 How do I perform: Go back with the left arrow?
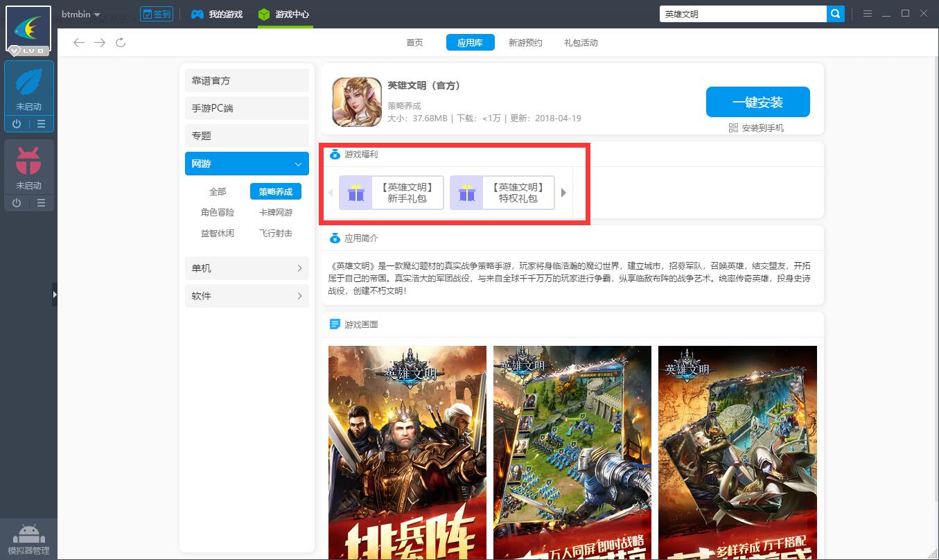79,43
